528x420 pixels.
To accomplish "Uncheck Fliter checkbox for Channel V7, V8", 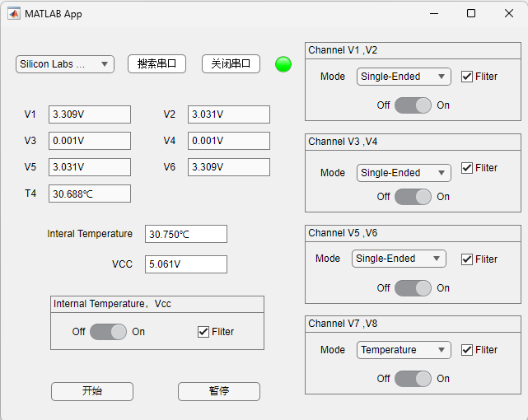I will coord(467,350).
